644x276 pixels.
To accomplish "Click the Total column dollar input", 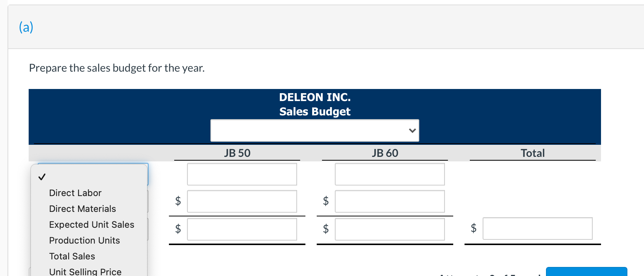I will [x=537, y=228].
